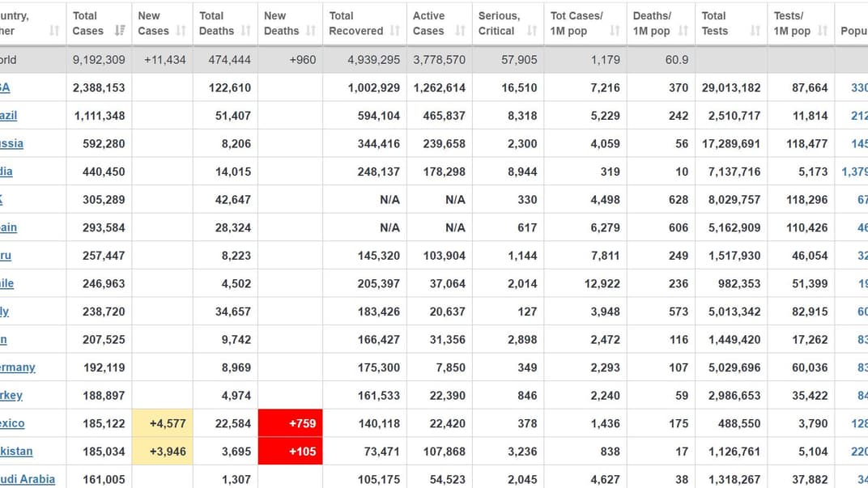This screenshot has height=488, width=868.
Task: Open the Saudi Arabia country link
Action: tap(28, 479)
